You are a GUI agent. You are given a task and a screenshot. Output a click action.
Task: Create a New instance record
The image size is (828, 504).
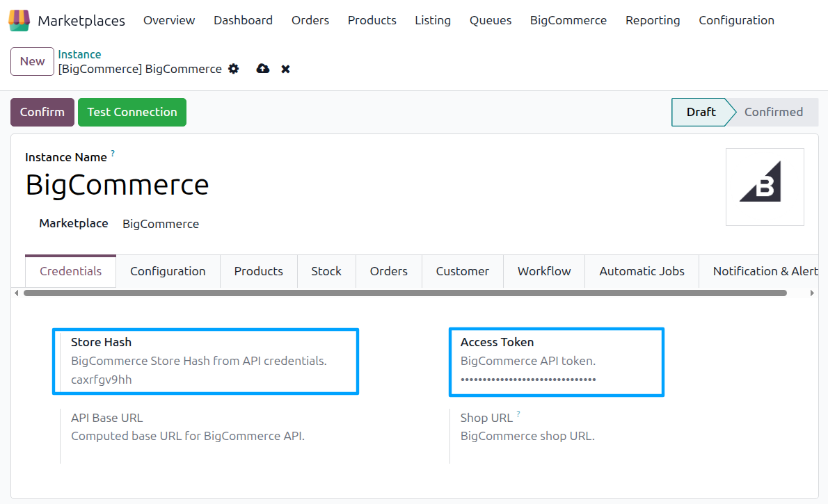pyautogui.click(x=32, y=61)
